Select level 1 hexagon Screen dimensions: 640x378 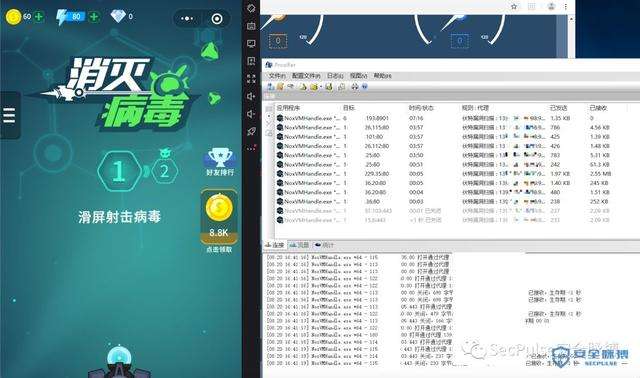[x=119, y=171]
